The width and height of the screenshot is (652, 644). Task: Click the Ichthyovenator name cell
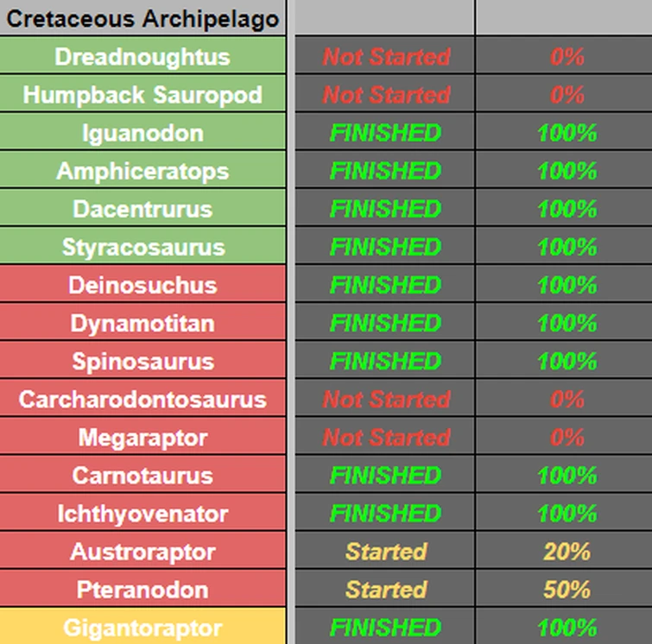[x=142, y=513]
